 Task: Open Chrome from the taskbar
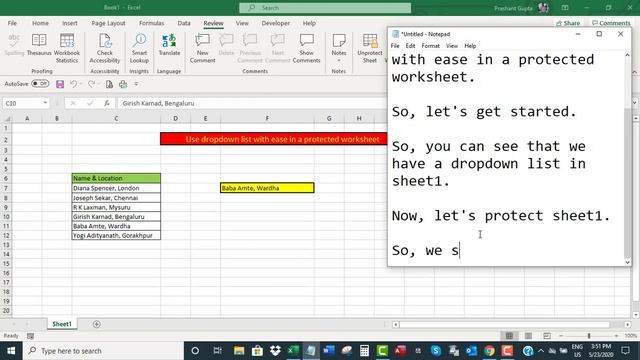pyautogui.click(x=489, y=351)
